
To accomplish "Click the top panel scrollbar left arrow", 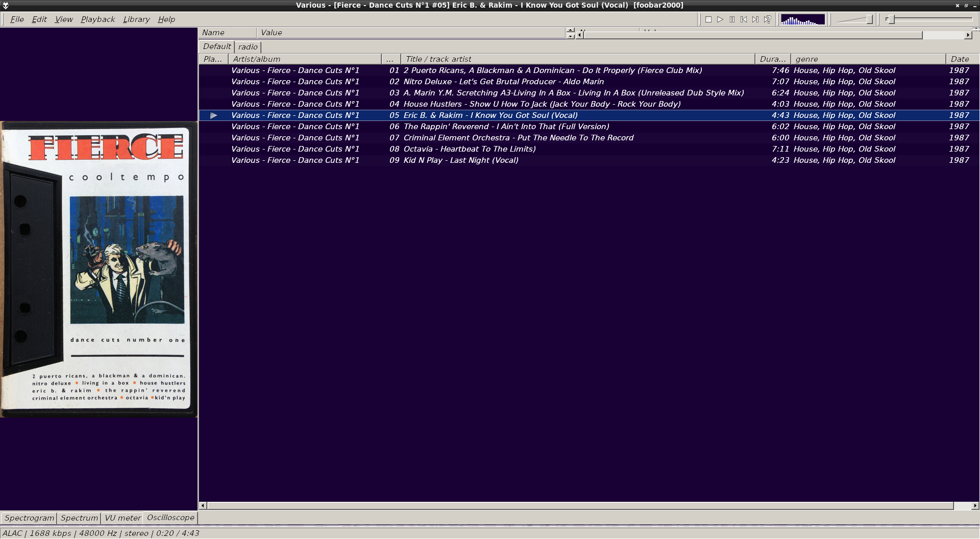I will (x=580, y=35).
